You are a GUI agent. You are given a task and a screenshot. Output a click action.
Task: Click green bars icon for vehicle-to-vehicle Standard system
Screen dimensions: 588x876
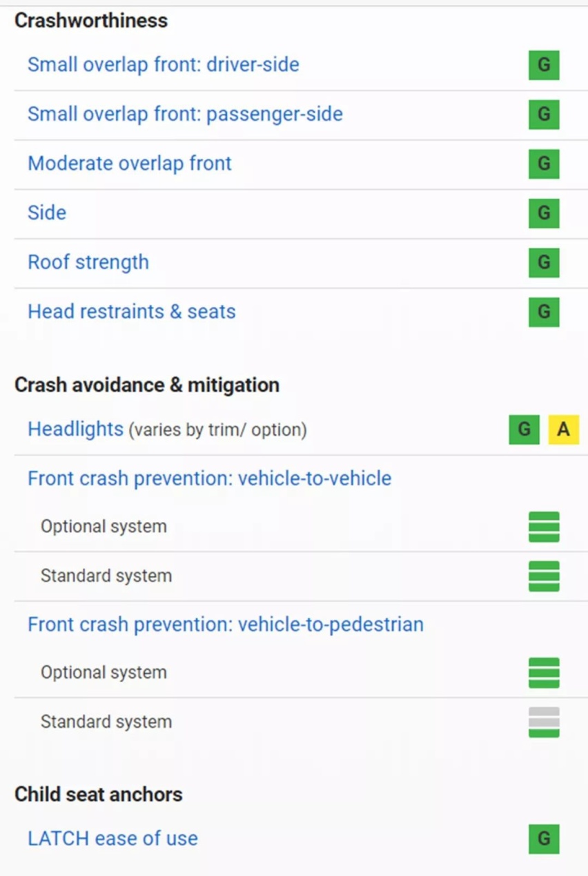tap(544, 576)
